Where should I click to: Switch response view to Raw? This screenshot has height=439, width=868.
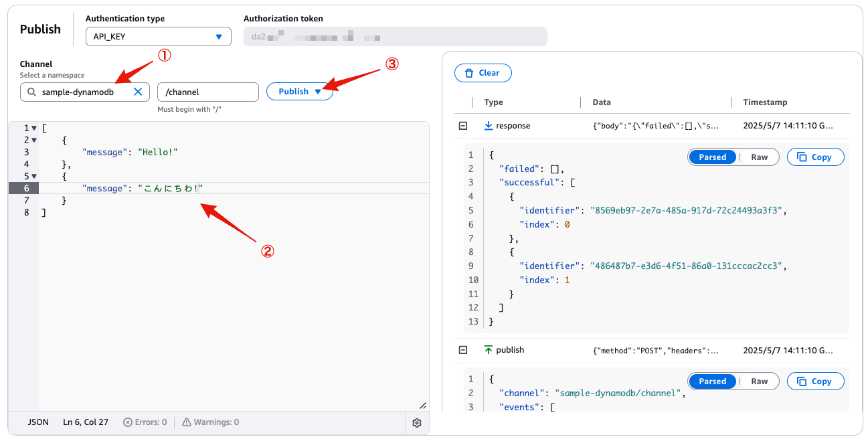click(x=759, y=157)
